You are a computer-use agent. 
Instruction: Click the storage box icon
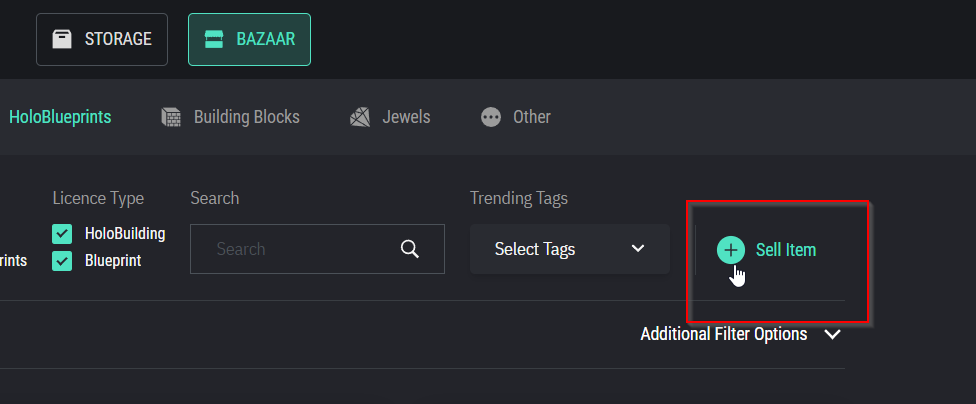[x=62, y=40]
